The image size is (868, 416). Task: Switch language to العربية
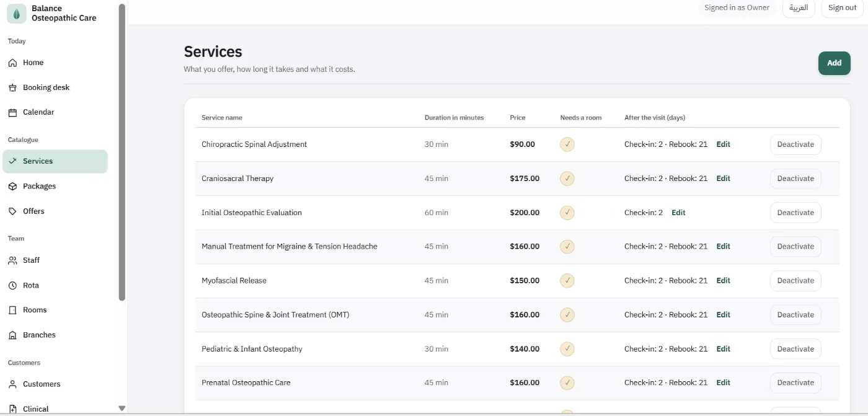point(799,8)
